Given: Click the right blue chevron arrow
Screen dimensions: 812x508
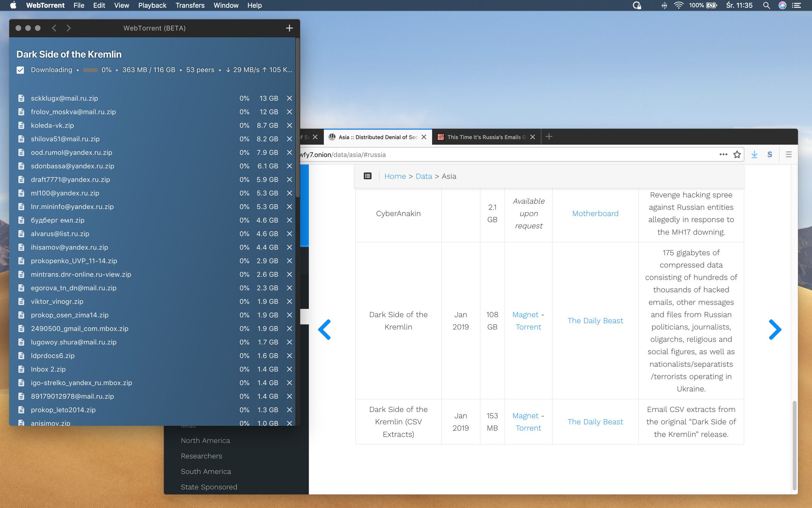Looking at the screenshot, I should click(775, 329).
